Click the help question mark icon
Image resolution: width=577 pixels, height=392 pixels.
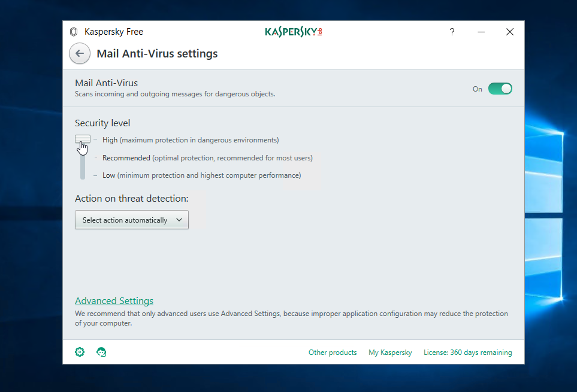coord(452,32)
